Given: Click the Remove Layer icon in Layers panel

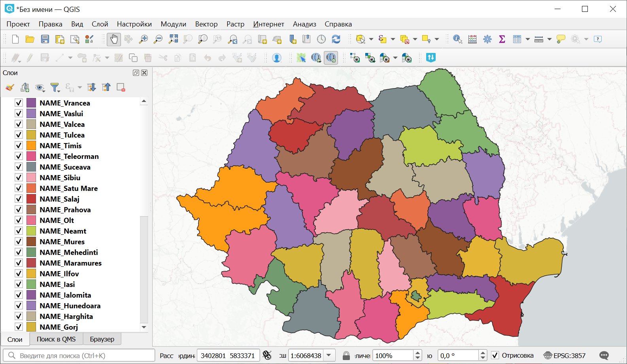Looking at the screenshot, I should 121,87.
